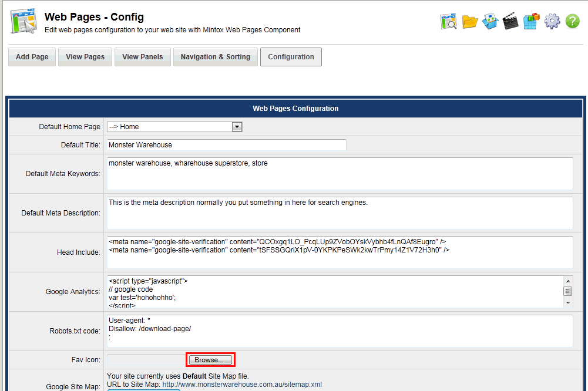Click the "Edit web pages configuration" subtitle text

[x=173, y=30]
